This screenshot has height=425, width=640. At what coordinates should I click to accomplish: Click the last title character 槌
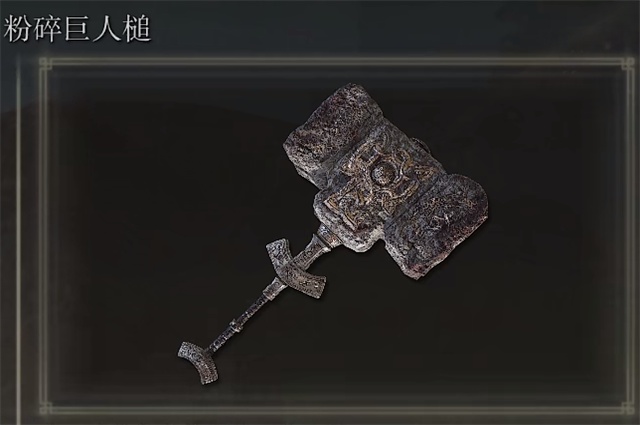tap(137, 29)
